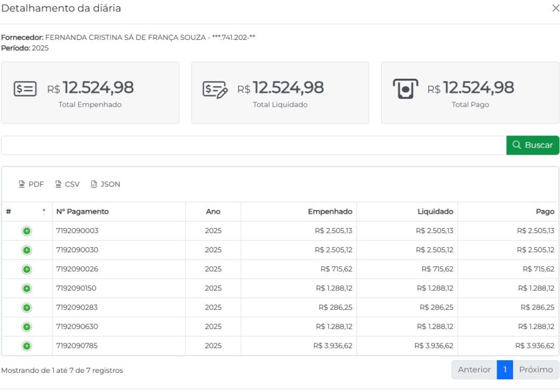Export the table as PDF
Image resolution: width=560 pixels, height=392 pixels.
(x=31, y=184)
